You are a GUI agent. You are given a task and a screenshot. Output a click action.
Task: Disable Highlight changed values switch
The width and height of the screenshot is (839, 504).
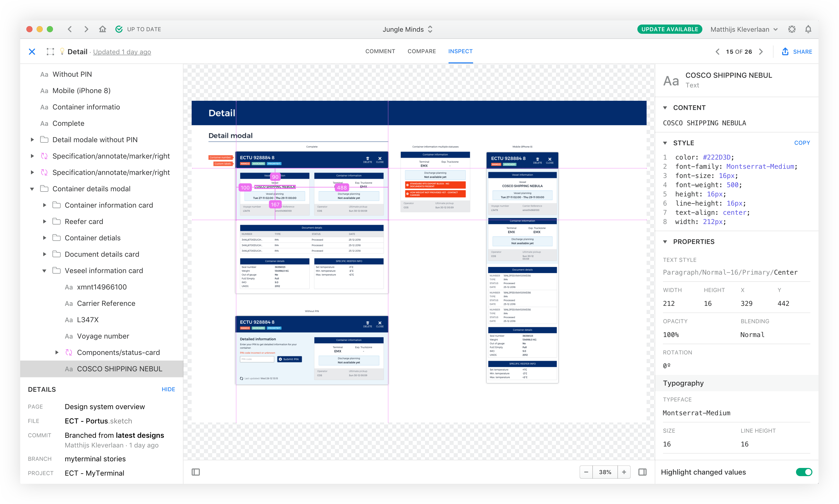pyautogui.click(x=804, y=472)
